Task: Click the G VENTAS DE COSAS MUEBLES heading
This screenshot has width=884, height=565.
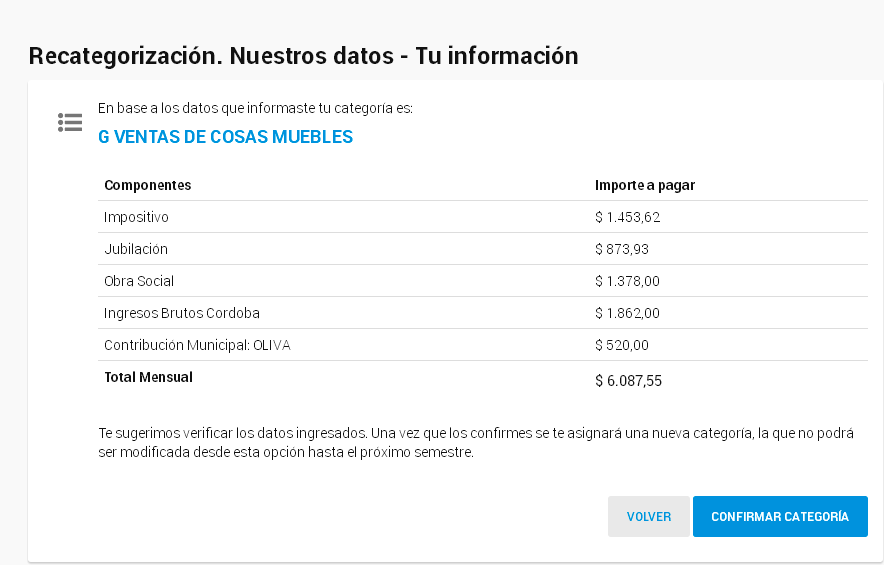Action: [225, 137]
